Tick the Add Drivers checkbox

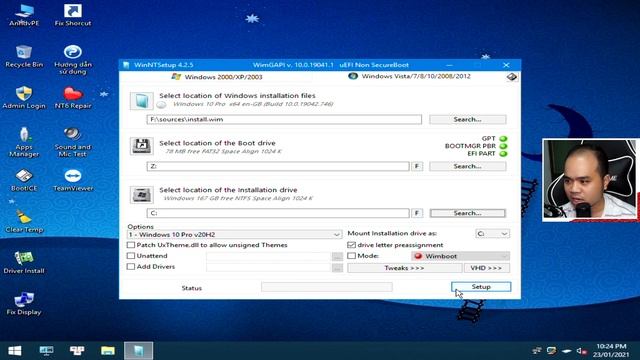(131, 267)
